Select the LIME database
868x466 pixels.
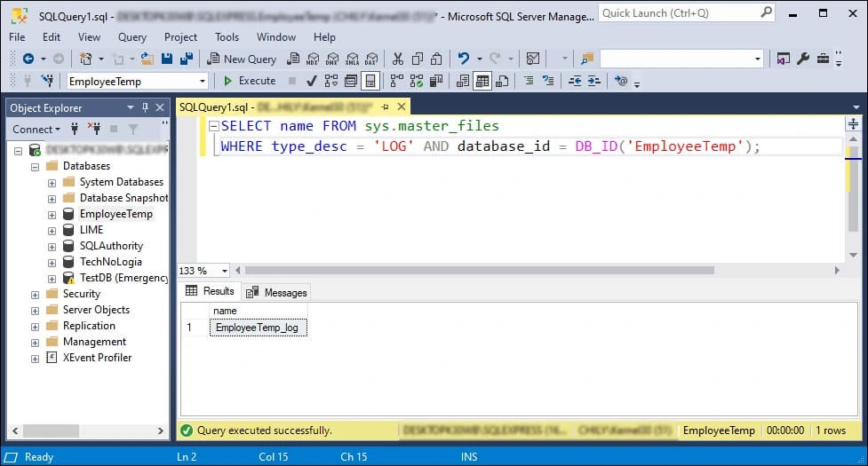click(92, 230)
